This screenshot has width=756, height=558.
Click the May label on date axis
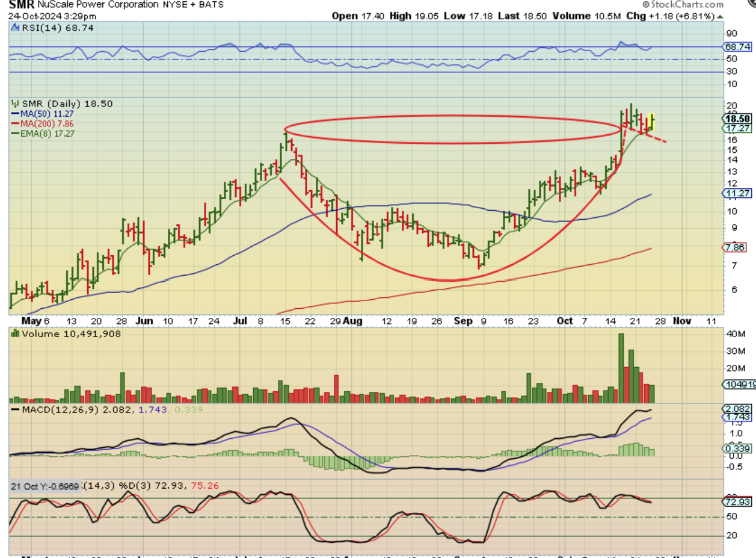coord(31,321)
